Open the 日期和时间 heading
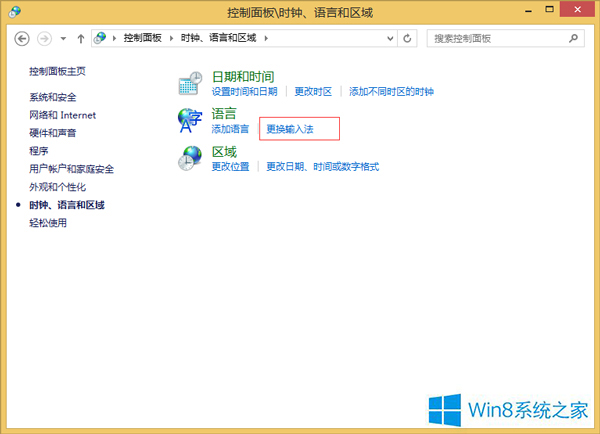This screenshot has height=434, width=600. 243,77
